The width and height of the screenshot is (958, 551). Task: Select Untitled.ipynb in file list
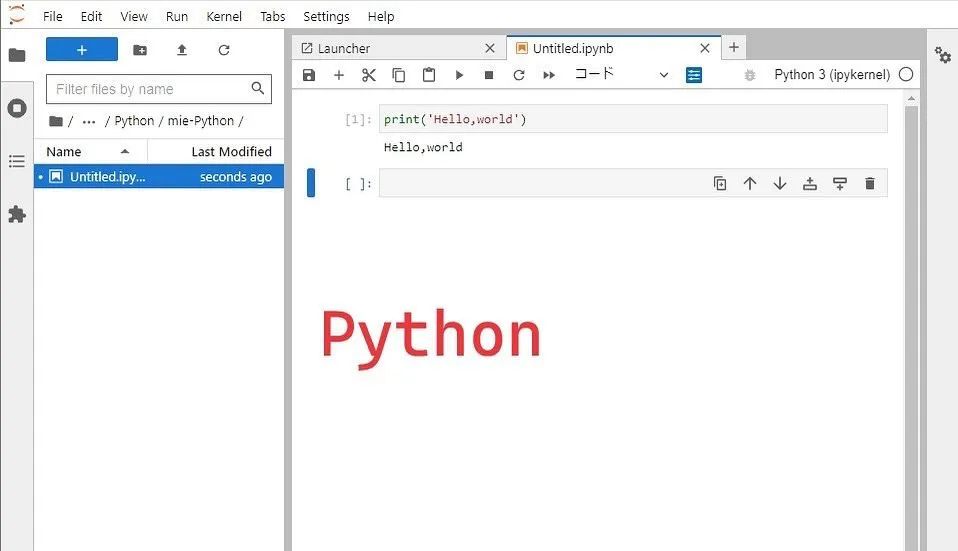click(x=159, y=177)
